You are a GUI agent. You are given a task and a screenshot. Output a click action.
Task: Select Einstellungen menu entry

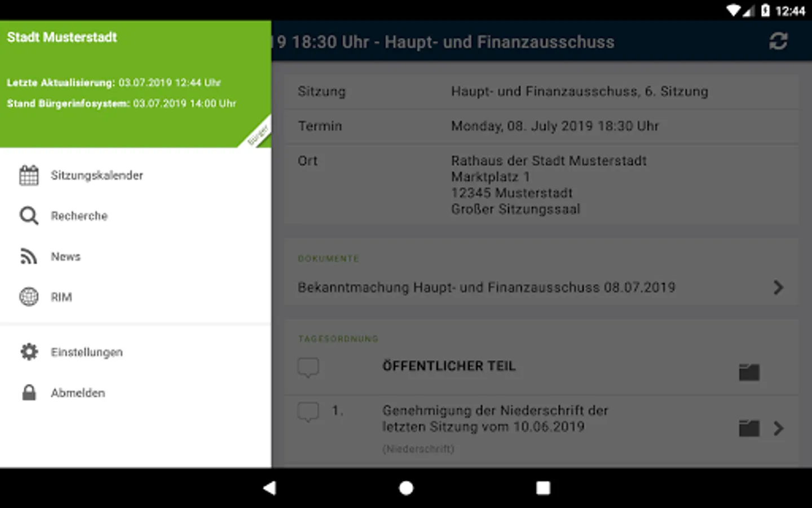(x=135, y=352)
